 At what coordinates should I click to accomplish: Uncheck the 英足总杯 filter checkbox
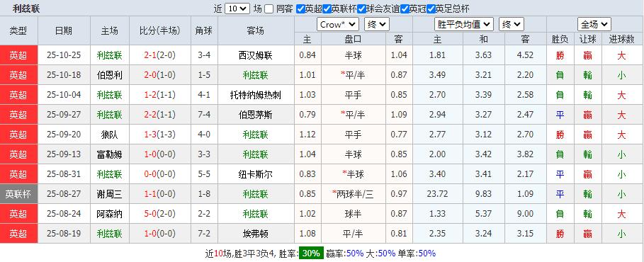431,8
